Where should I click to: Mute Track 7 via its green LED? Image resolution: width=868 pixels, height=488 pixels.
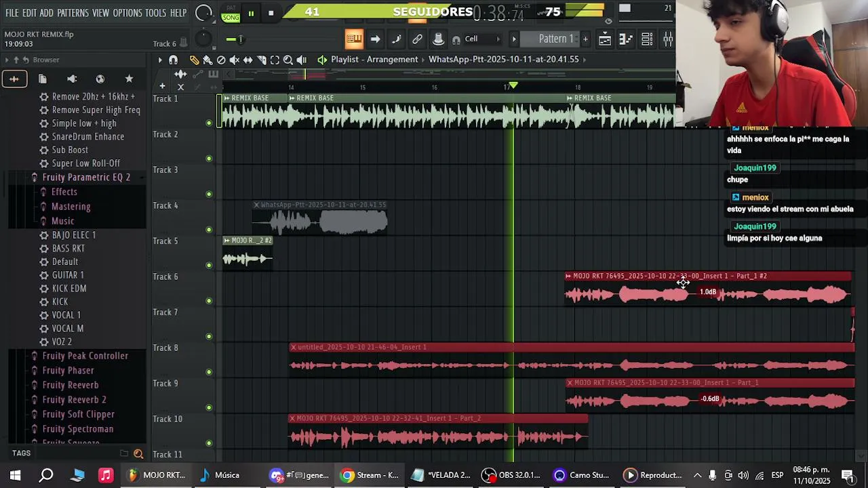tap(209, 336)
